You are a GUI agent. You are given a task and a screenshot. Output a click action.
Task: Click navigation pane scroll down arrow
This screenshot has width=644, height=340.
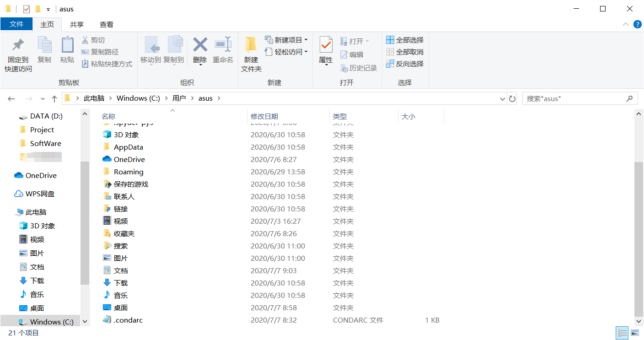point(85,322)
